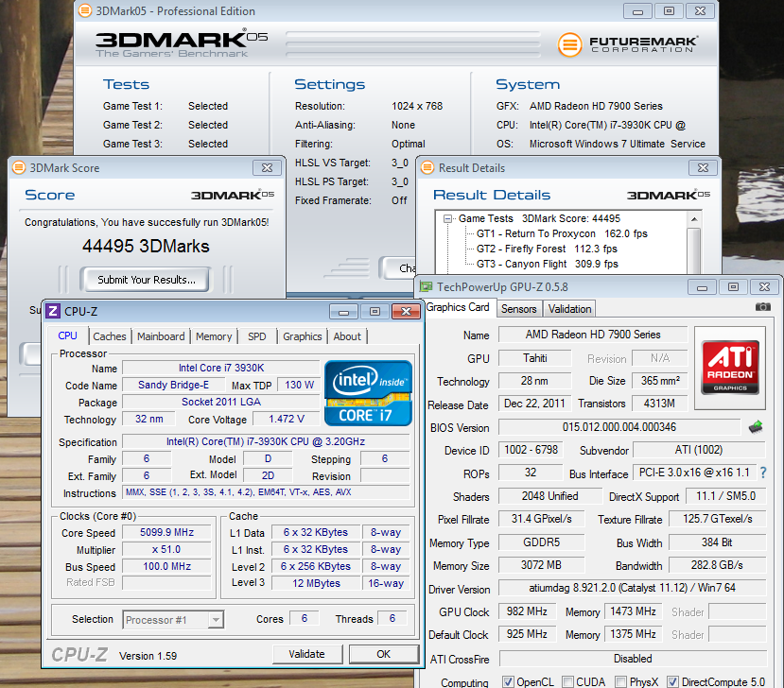
Task: Open the bus interface question mark help
Action: click(x=763, y=473)
